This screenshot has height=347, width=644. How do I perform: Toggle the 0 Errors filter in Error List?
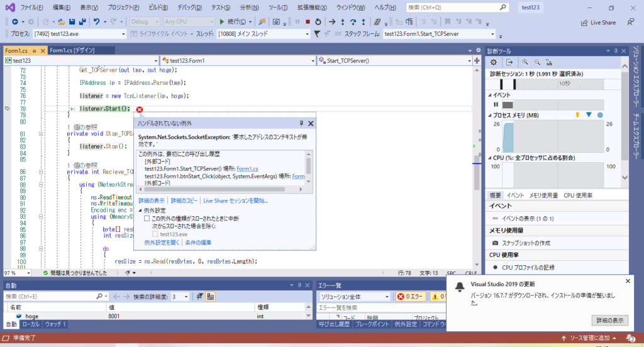coord(410,297)
